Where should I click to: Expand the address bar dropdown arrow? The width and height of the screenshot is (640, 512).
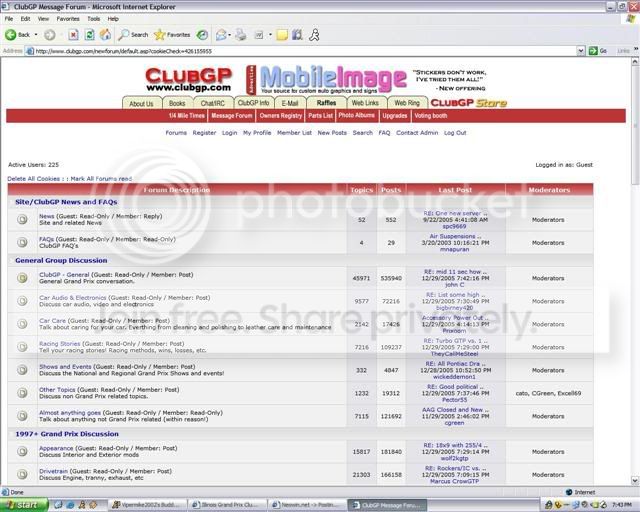point(581,51)
